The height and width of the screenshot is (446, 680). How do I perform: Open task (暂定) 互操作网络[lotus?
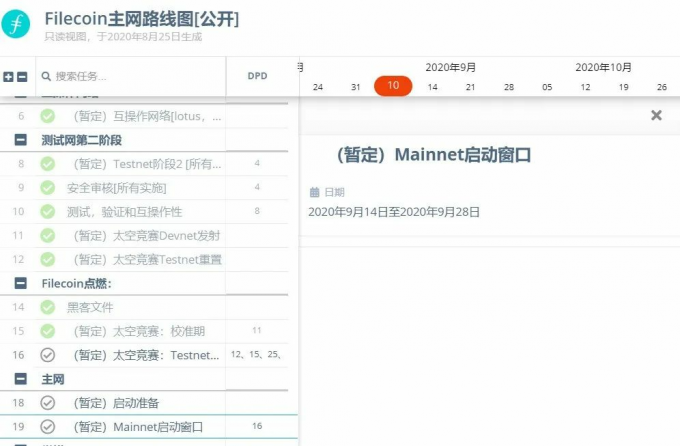point(147,116)
